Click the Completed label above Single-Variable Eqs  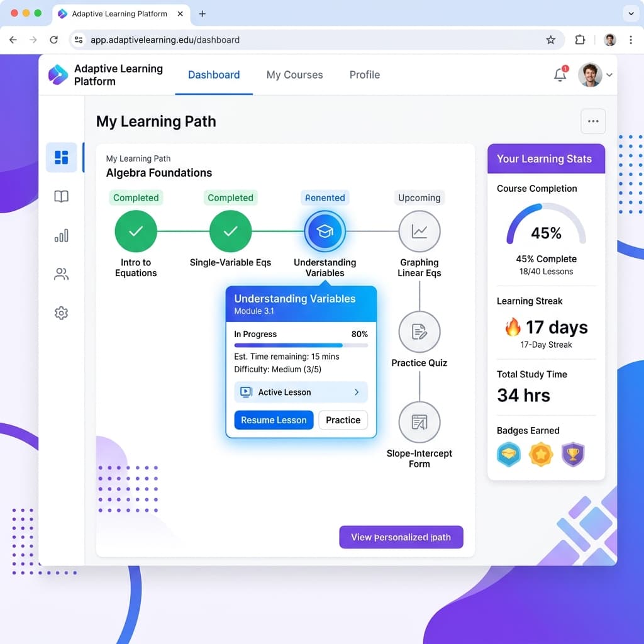click(x=230, y=197)
